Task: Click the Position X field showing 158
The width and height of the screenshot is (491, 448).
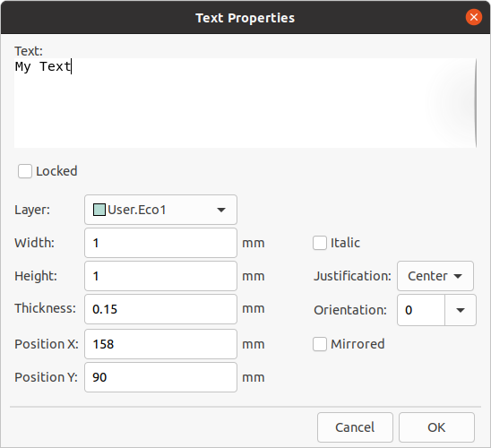Action: point(160,344)
